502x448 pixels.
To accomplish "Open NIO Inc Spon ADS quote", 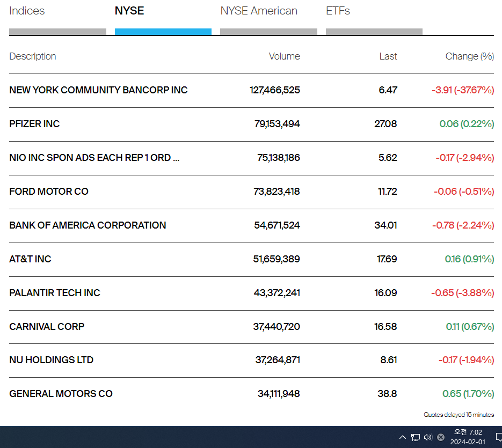I will pyautogui.click(x=94, y=158).
